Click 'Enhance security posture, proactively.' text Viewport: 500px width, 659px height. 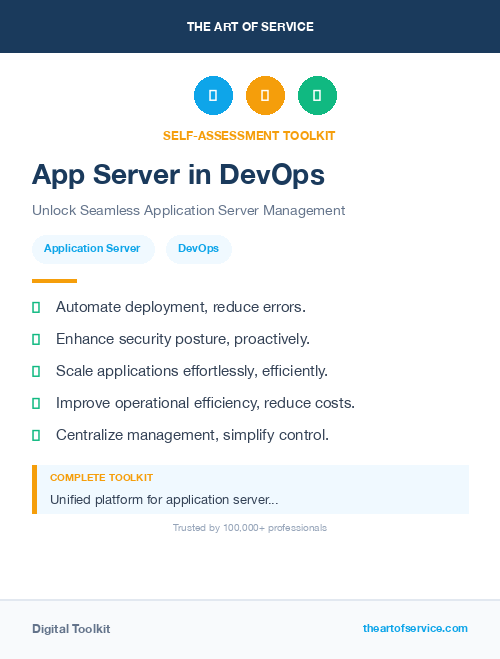pyautogui.click(x=183, y=339)
